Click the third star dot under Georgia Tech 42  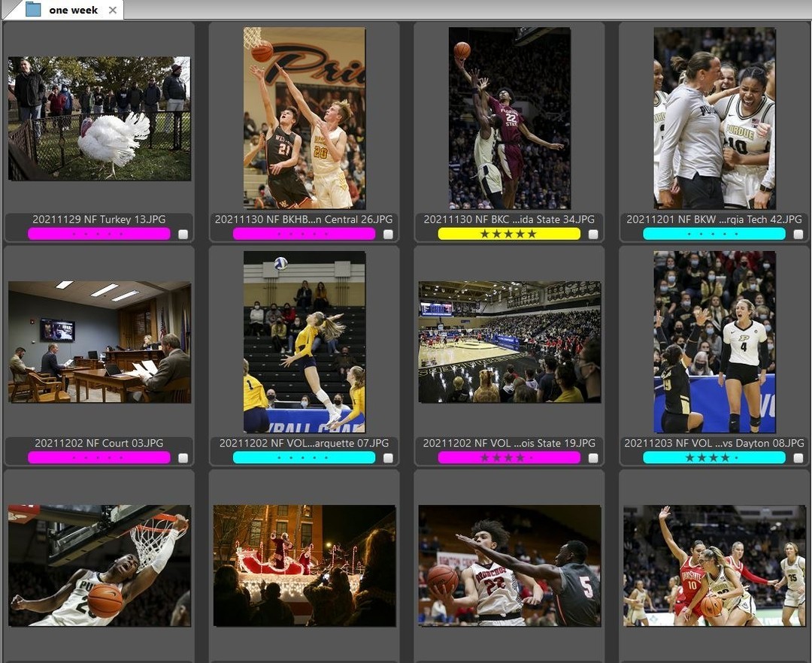point(714,233)
